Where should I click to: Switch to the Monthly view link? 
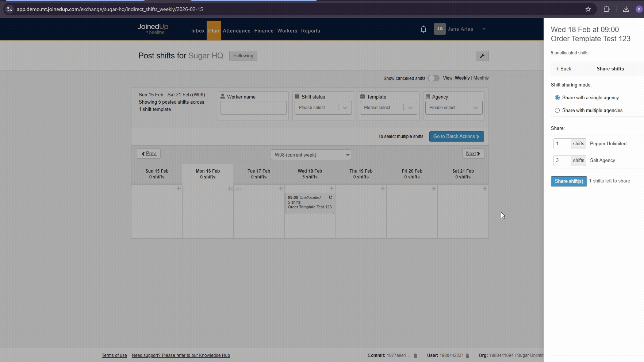click(481, 78)
